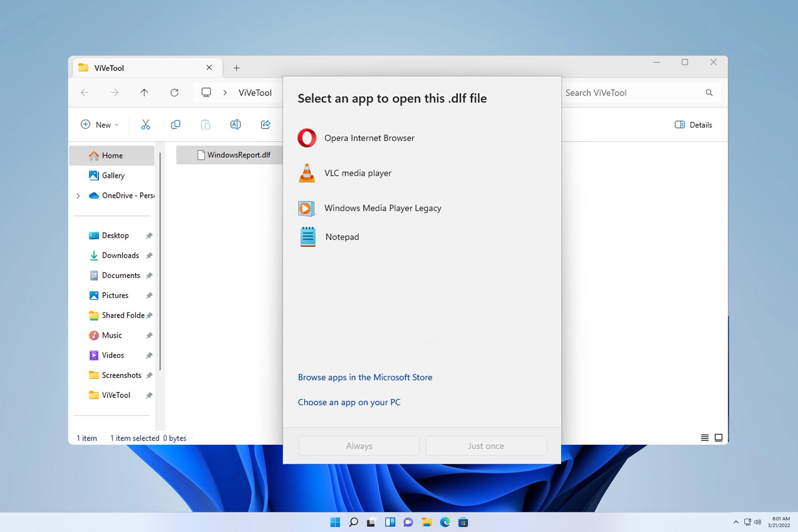Open Widgets on taskbar
Viewport: 798px width, 532px height.
(390, 522)
